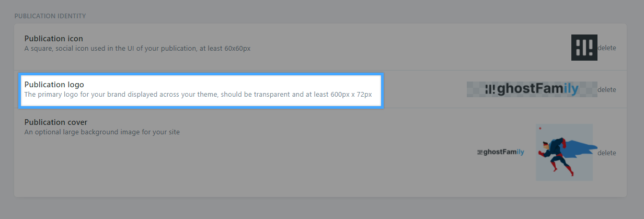Click the superhero's head in cover image
This screenshot has height=219, width=644.
tap(546, 145)
